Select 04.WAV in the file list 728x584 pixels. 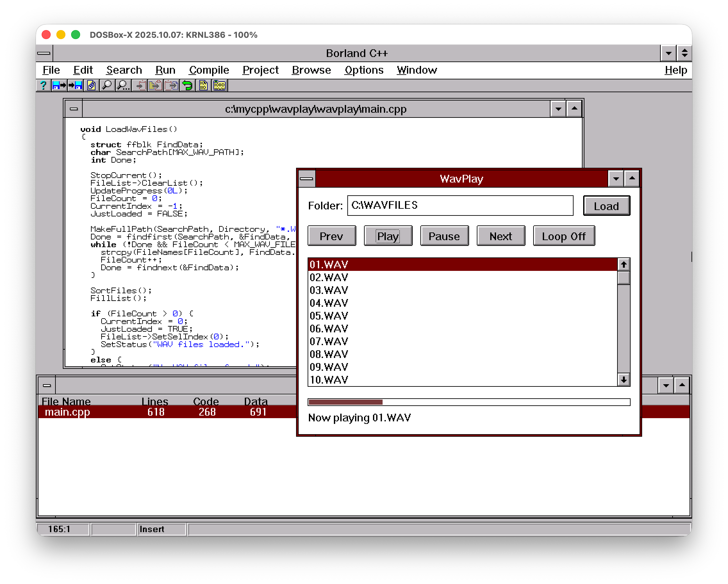click(463, 303)
